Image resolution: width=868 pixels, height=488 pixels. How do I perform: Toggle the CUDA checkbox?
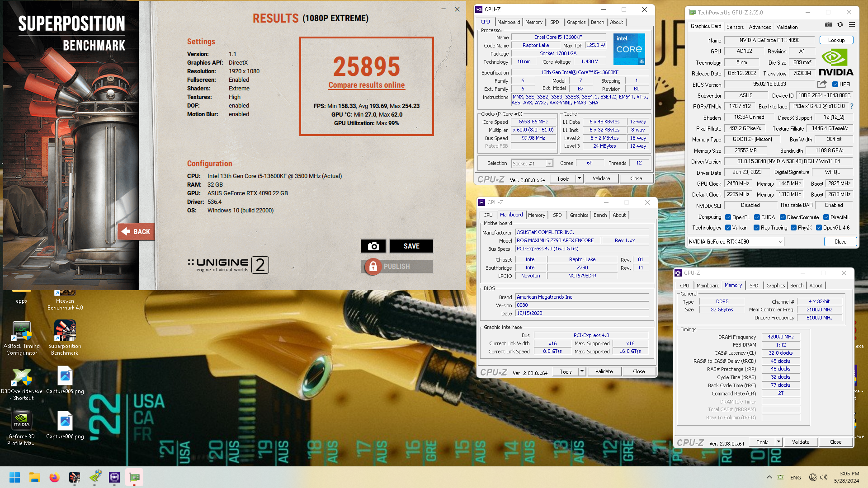[x=757, y=217]
